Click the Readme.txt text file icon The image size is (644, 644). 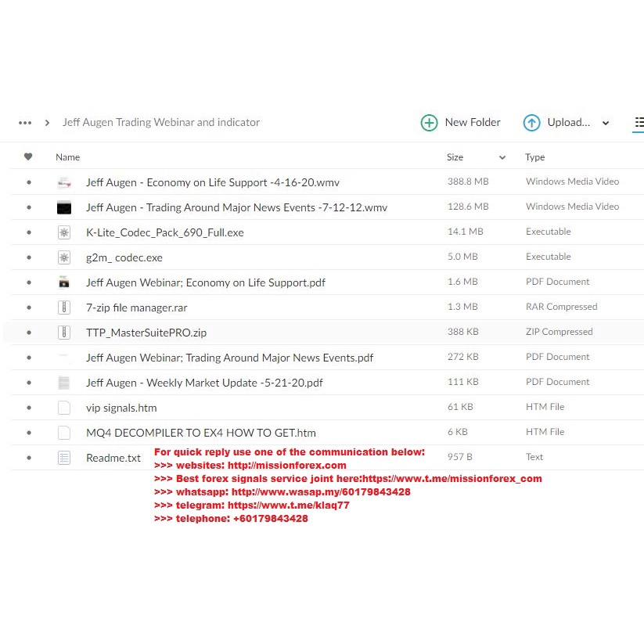pyautogui.click(x=64, y=458)
